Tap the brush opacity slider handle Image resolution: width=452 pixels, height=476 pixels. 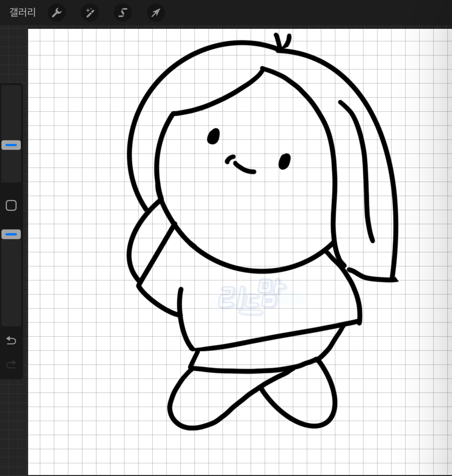[11, 234]
